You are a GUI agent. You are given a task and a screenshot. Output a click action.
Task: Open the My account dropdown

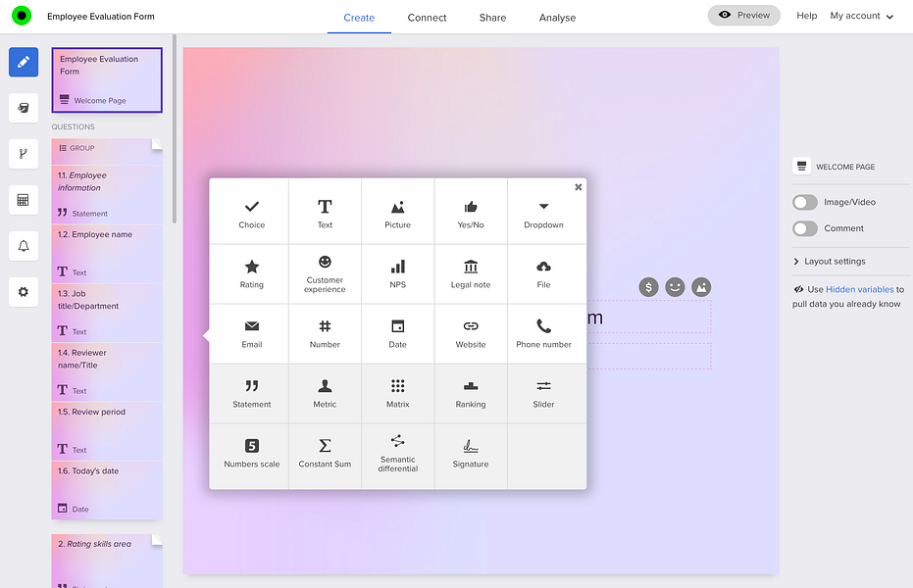(x=862, y=16)
